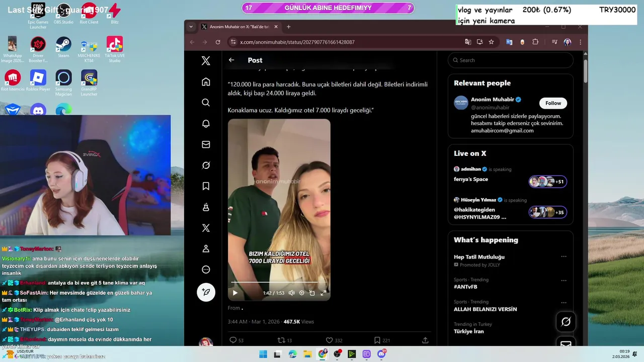Open OBS Studio from taskbar

(x=337, y=354)
